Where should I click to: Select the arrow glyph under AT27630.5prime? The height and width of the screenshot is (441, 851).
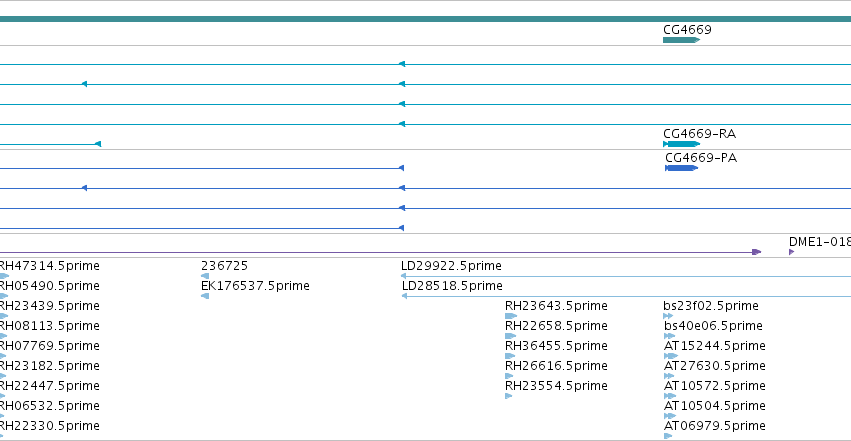(x=669, y=376)
